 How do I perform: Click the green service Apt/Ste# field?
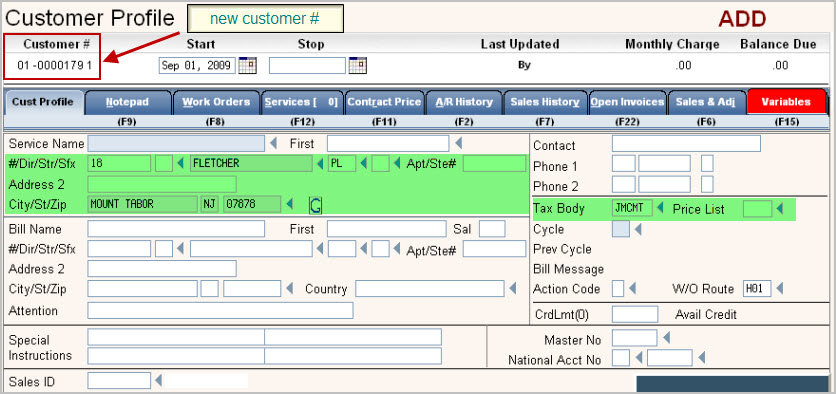coord(495,163)
